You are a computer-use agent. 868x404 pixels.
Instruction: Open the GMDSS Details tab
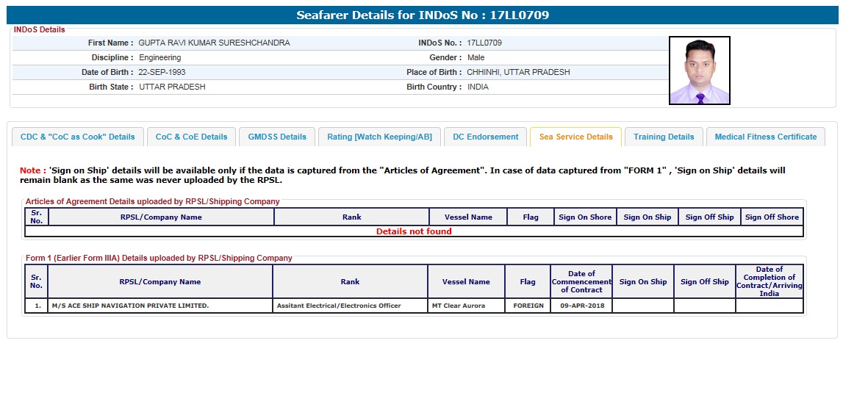[x=277, y=137]
